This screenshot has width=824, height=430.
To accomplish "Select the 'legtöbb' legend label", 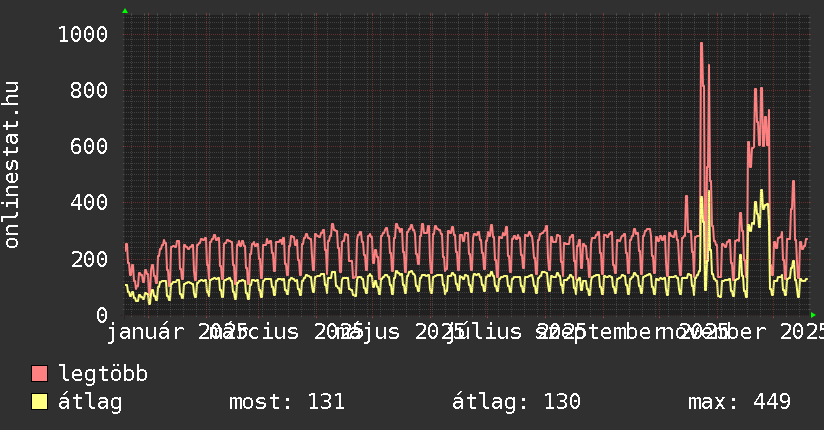I will (x=103, y=375).
